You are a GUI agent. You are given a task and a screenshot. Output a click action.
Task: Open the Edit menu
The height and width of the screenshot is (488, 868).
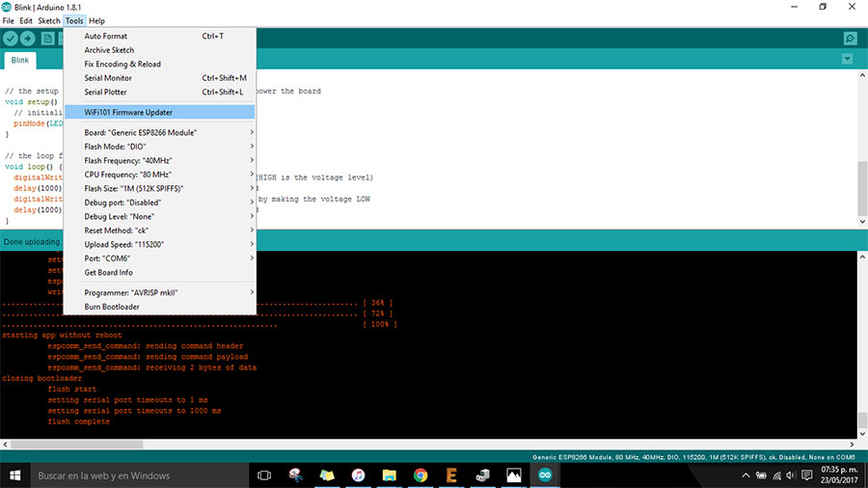click(26, 21)
